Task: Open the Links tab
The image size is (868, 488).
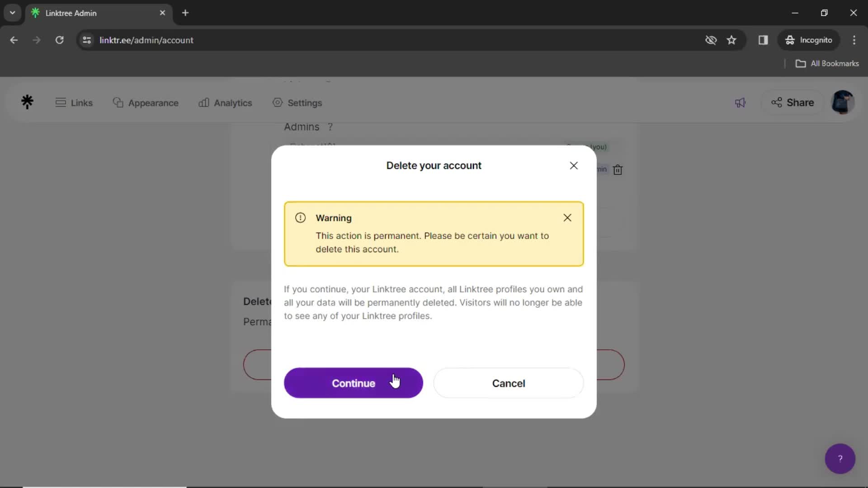Action: pyautogui.click(x=74, y=103)
